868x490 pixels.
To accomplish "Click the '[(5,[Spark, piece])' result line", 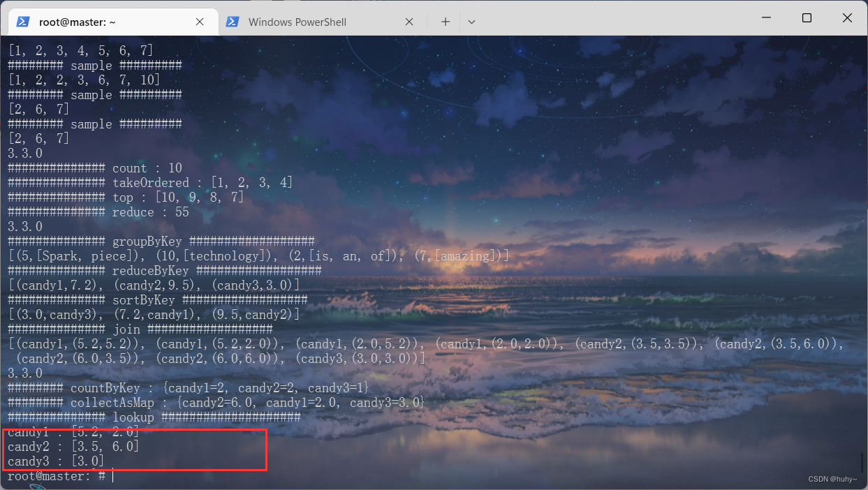I will [259, 256].
